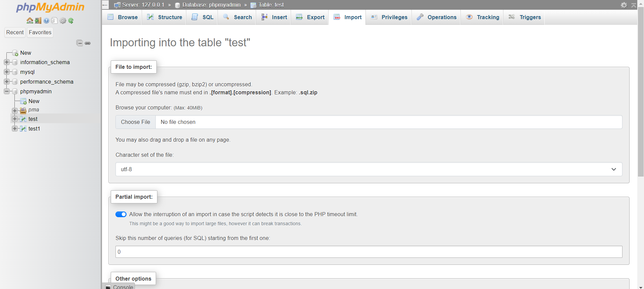Open page settings gear in top right

pos(624,5)
